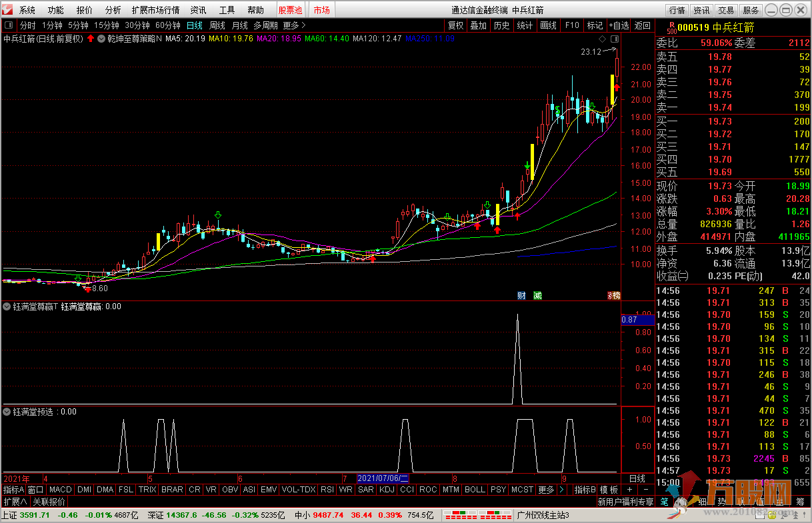Click the 广州双线主站3 server status text

543,515
